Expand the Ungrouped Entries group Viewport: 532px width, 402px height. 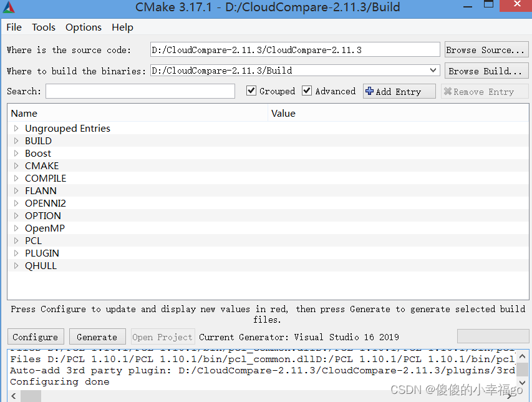[16, 129]
